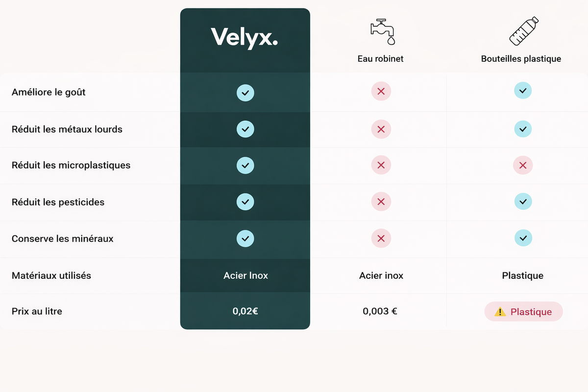Click Velyx checkmark for Réduit les pesticides
Image resolution: width=588 pixels, height=392 pixels.
click(245, 202)
